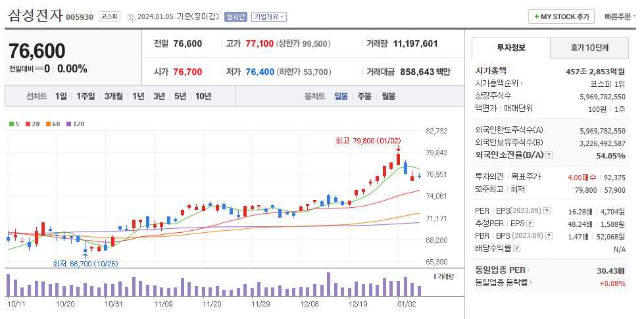Click the 저가 value 76,400
The width and height of the screenshot is (644, 319).
click(260, 72)
